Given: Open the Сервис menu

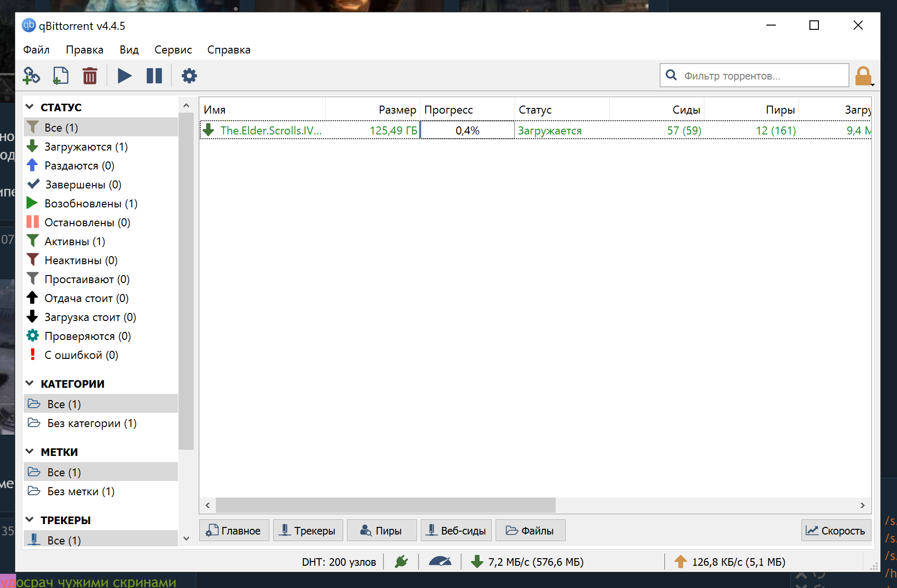Looking at the screenshot, I should click(173, 50).
